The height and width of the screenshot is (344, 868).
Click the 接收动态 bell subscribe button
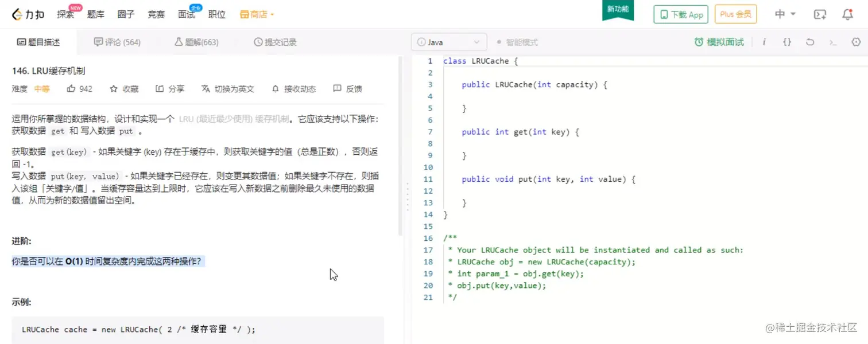[293, 89]
